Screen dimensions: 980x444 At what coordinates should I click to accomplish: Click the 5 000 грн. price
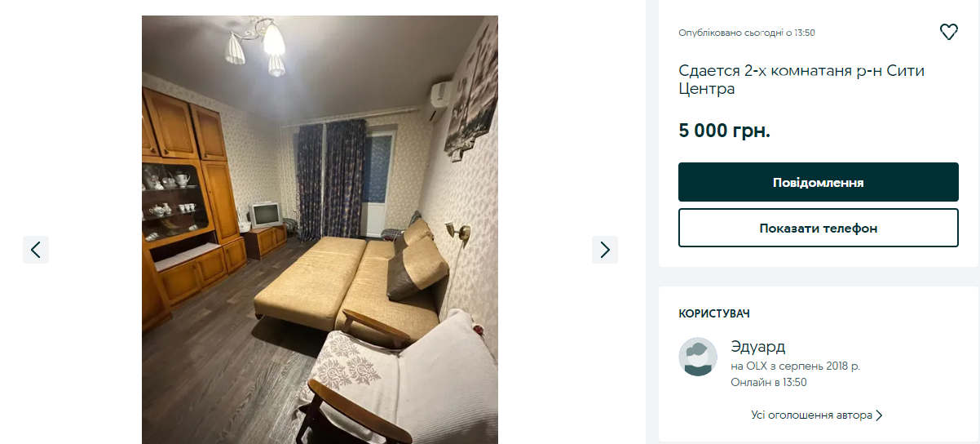pyautogui.click(x=724, y=131)
